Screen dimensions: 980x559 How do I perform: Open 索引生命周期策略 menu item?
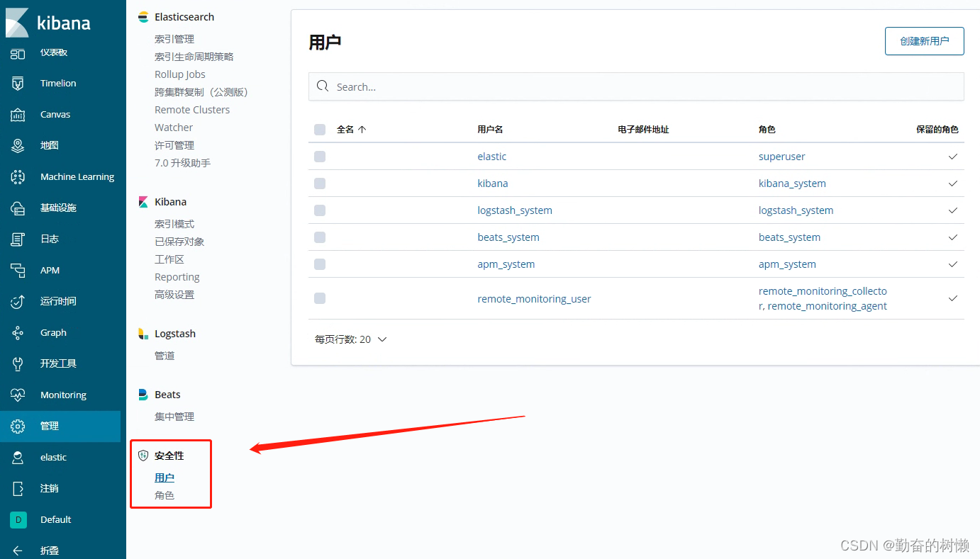click(194, 57)
